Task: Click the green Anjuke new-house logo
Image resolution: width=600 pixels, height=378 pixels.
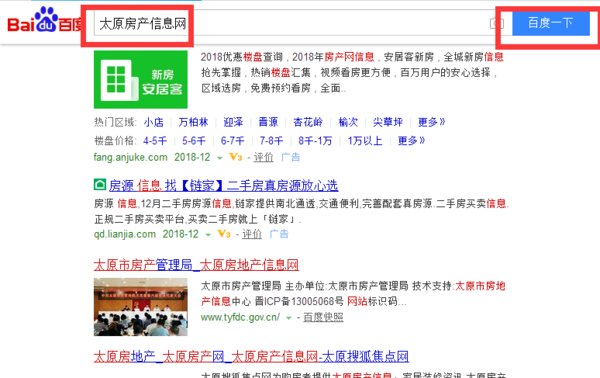Action: pyautogui.click(x=140, y=80)
